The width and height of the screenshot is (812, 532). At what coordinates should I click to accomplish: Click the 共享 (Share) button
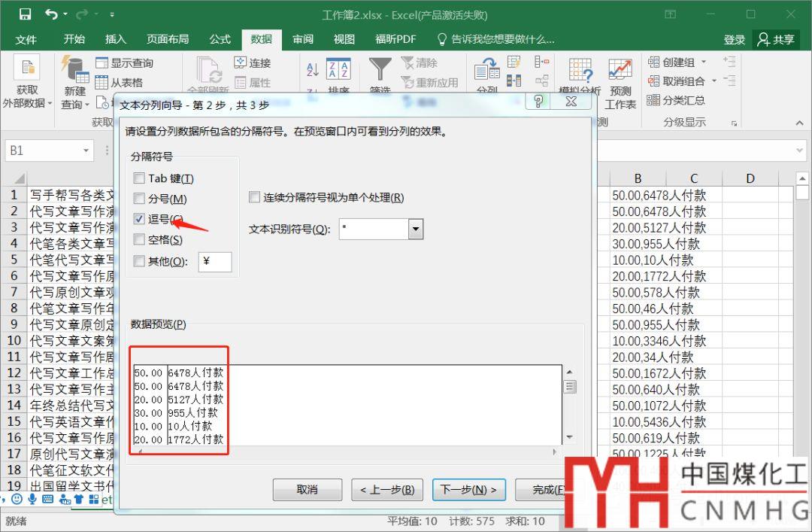click(776, 39)
